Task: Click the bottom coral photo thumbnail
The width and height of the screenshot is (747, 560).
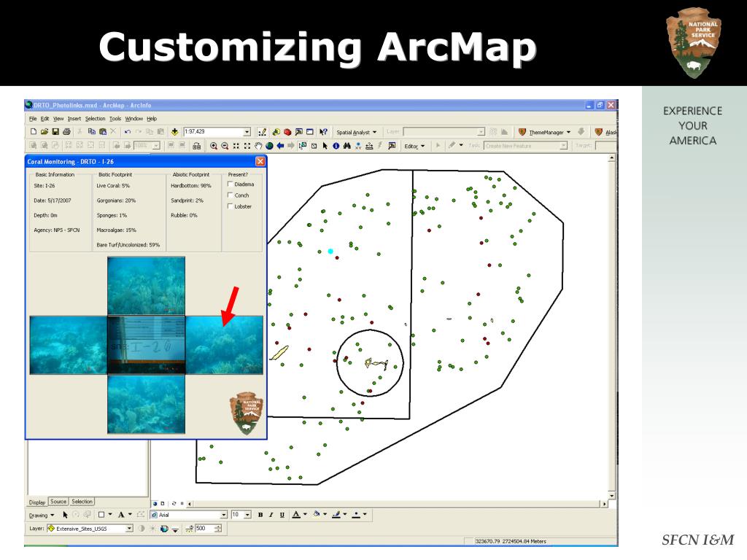Action: (146, 404)
